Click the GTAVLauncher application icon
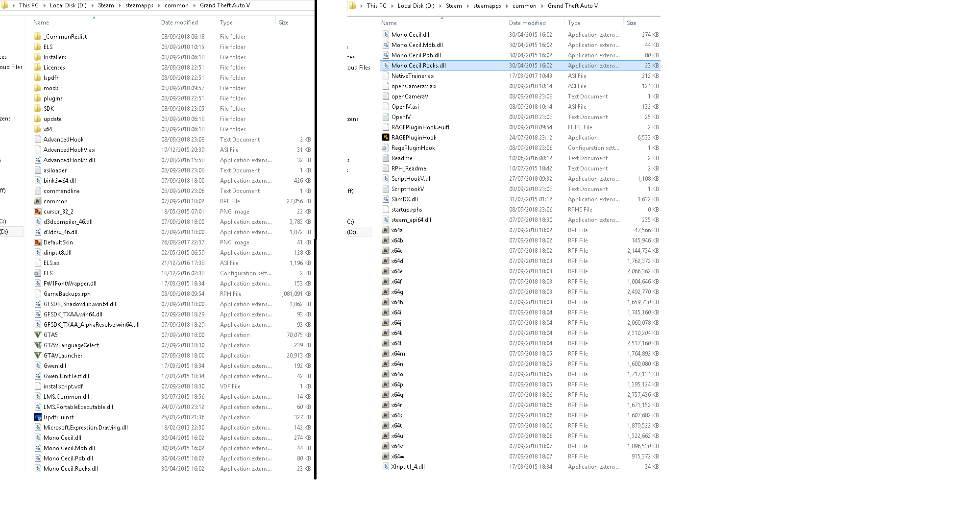980x529 pixels. pyautogui.click(x=38, y=356)
